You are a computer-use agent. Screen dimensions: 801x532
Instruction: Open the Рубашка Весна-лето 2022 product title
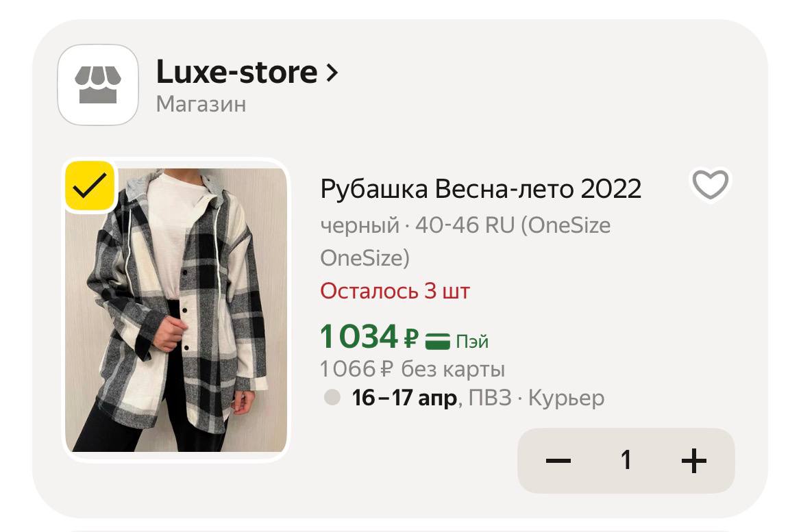click(480, 189)
